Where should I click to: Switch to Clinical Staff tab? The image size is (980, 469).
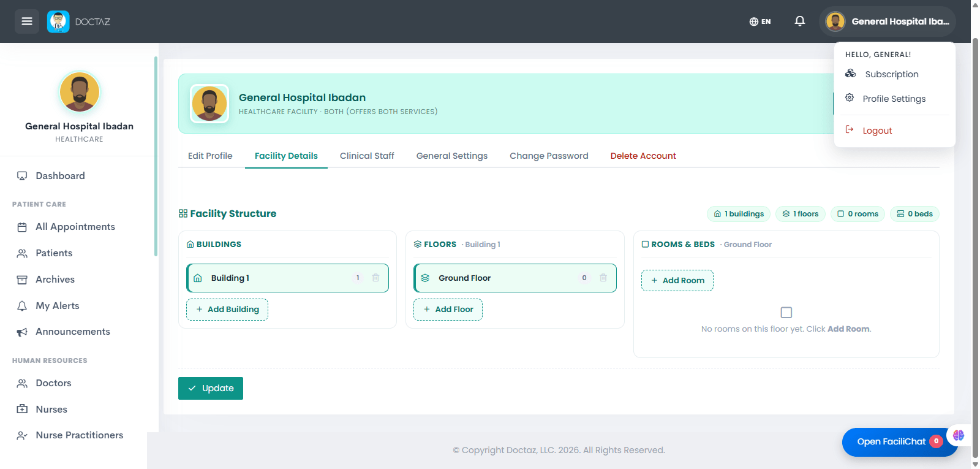coord(367,156)
